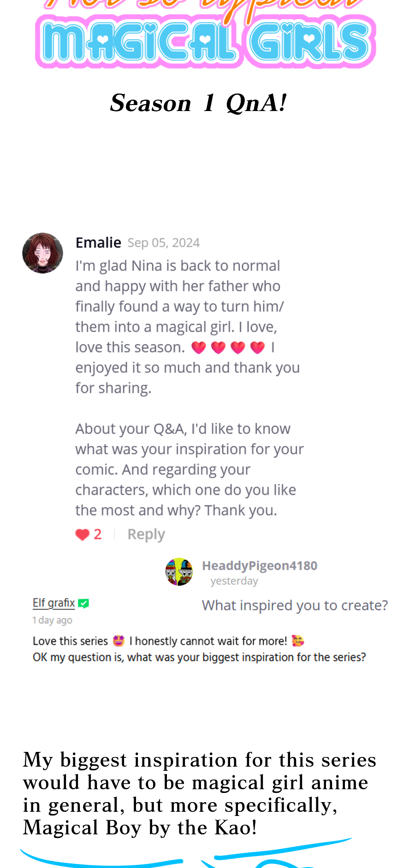Viewport: 415px width, 868px height.
Task: Click the like count "2" next to the heart
Action: [98, 534]
